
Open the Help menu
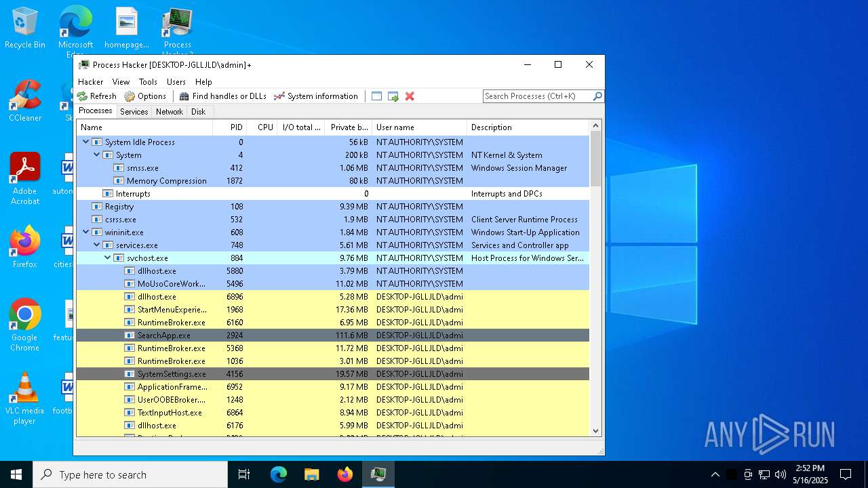tap(203, 82)
